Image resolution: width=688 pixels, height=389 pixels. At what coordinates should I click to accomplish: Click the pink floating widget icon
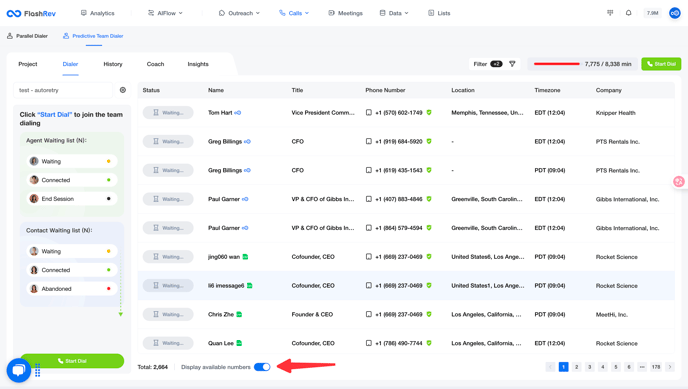pos(679,182)
